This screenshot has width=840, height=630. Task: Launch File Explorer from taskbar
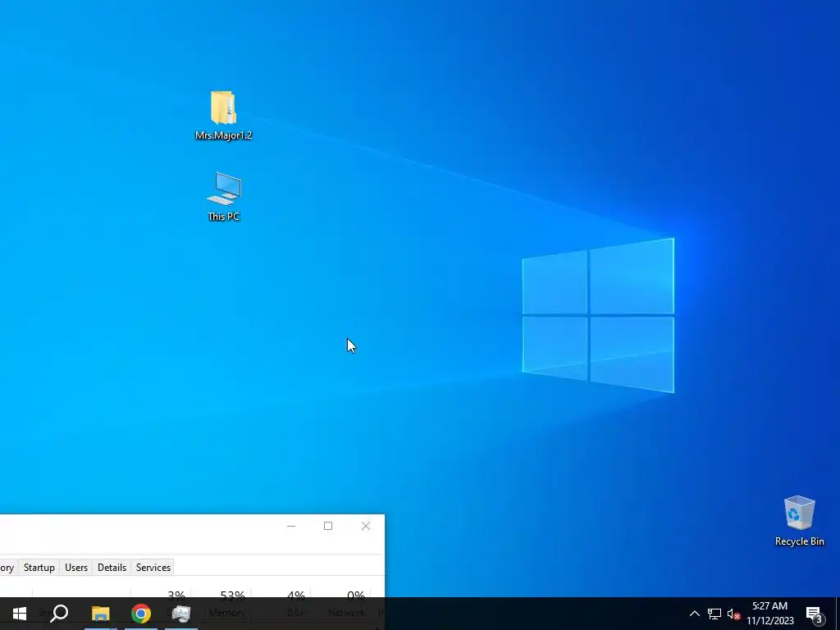[x=100, y=614]
